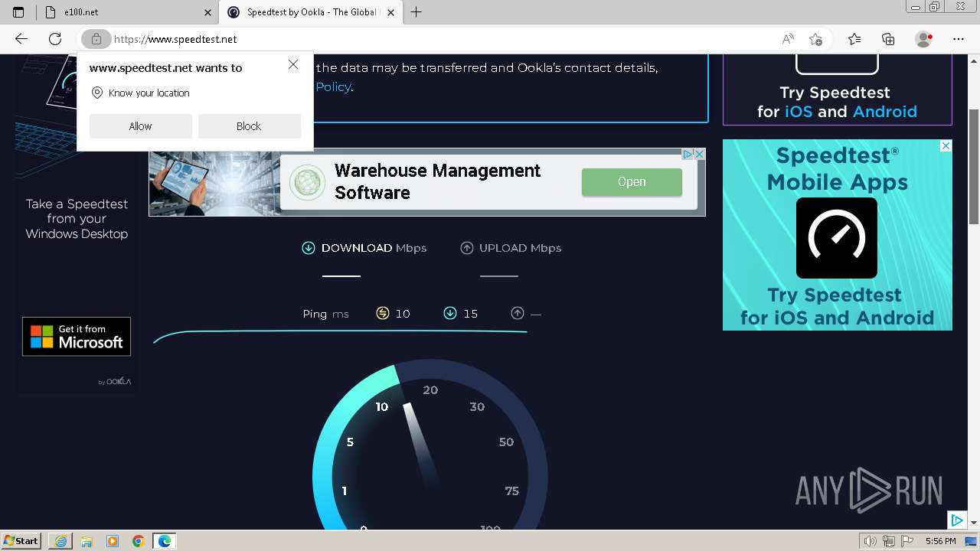This screenshot has width=980, height=551.
Task: Allow speedtest.net to know location
Action: (140, 126)
